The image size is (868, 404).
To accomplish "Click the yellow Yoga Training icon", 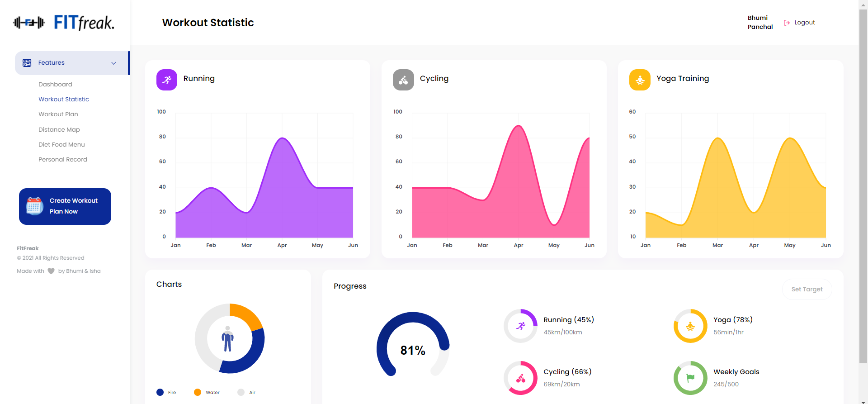I will pos(640,80).
